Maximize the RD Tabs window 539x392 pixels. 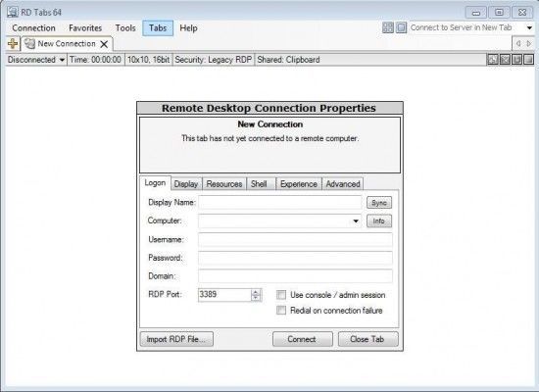click(x=499, y=13)
